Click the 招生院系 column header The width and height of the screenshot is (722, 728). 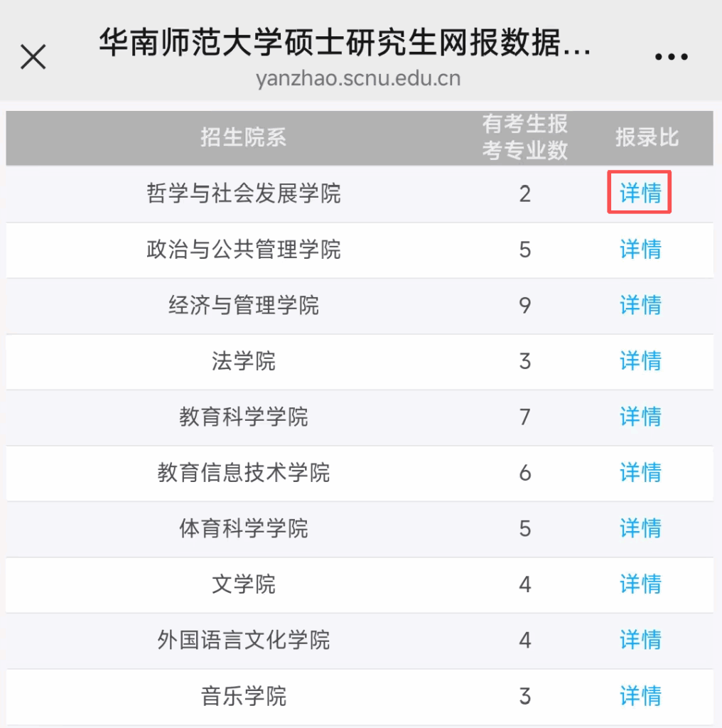pos(243,137)
